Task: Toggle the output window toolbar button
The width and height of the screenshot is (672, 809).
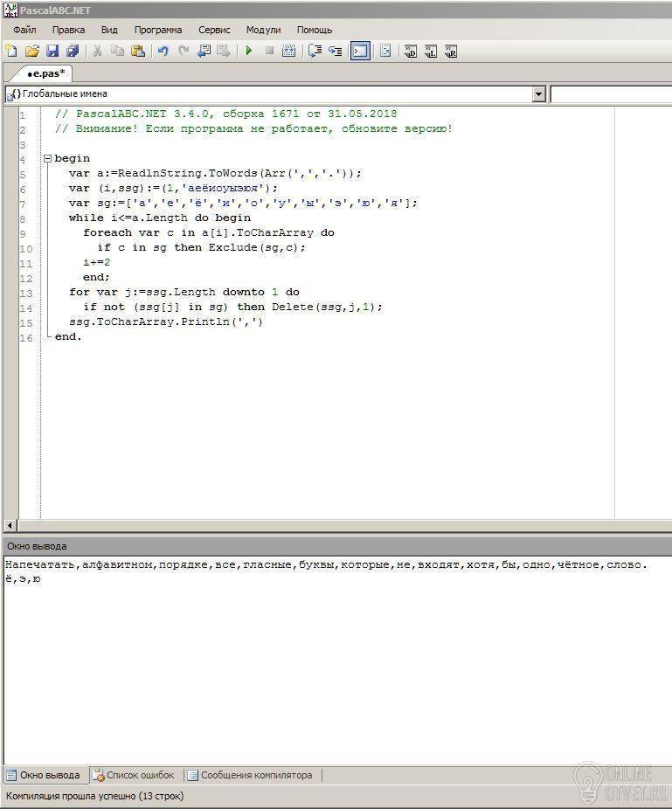Action: pyautogui.click(x=360, y=52)
